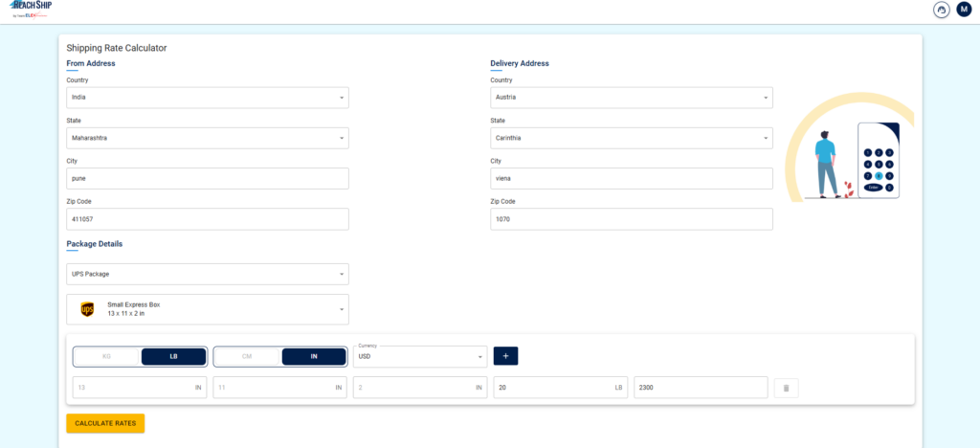980x448 pixels.
Task: Switch weight unit to KG
Action: (x=106, y=356)
